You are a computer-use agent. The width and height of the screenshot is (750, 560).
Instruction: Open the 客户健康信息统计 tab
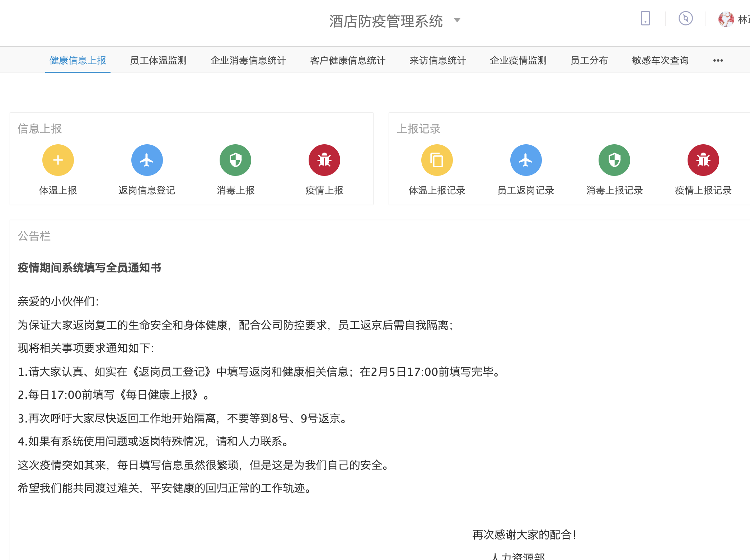point(347,61)
